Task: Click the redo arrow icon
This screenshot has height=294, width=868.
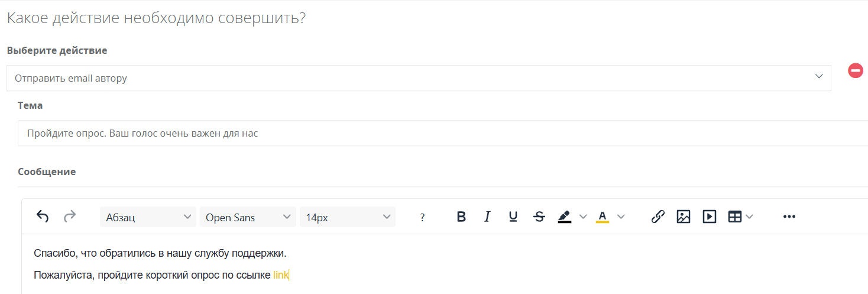Action: point(70,217)
